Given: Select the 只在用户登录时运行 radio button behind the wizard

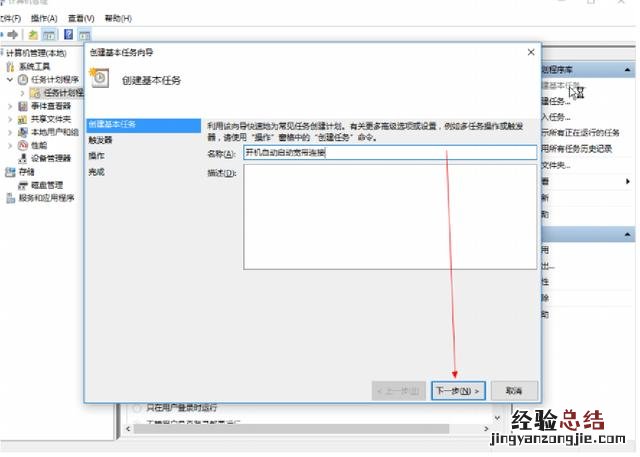Looking at the screenshot, I should coord(138,408).
